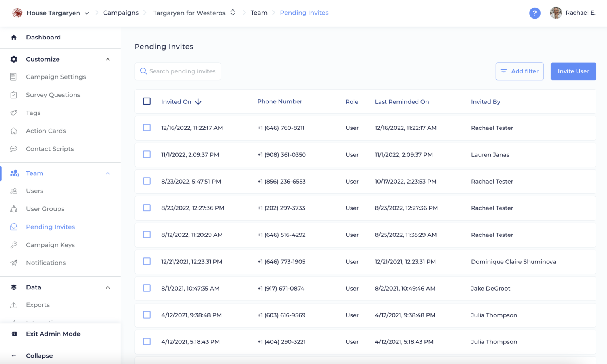Screen dimensions: 607x364
Task: Collapse the Customize section
Action: pyautogui.click(x=108, y=59)
